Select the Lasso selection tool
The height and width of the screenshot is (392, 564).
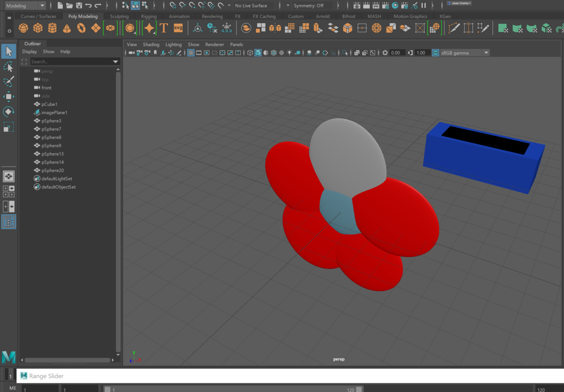(8, 67)
